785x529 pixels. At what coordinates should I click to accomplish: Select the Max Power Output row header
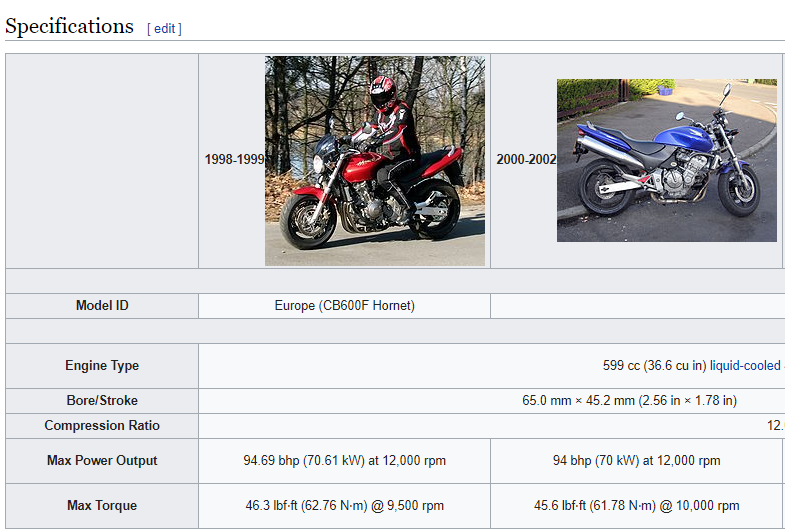tap(102, 461)
